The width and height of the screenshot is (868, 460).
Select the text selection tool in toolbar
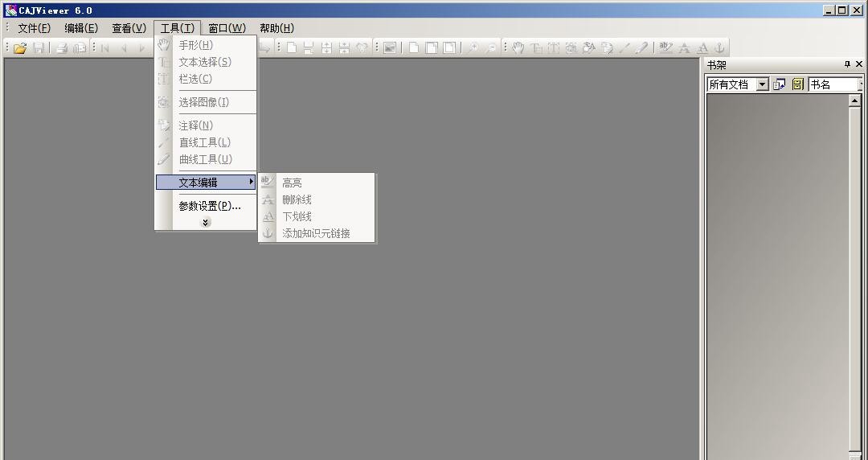pyautogui.click(x=536, y=48)
